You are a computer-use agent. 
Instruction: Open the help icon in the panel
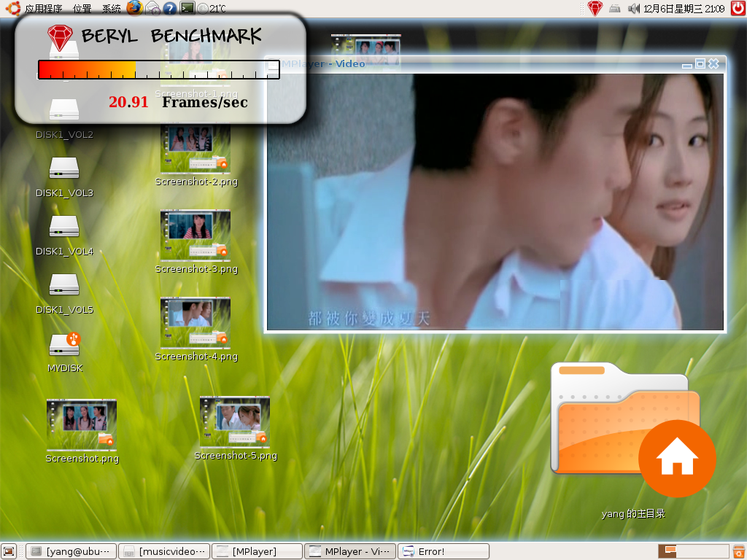point(169,7)
